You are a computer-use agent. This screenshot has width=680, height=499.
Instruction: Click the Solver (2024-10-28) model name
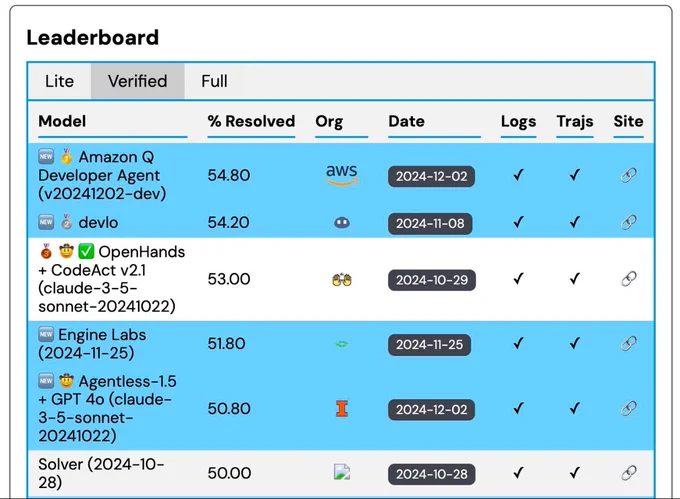point(101,473)
